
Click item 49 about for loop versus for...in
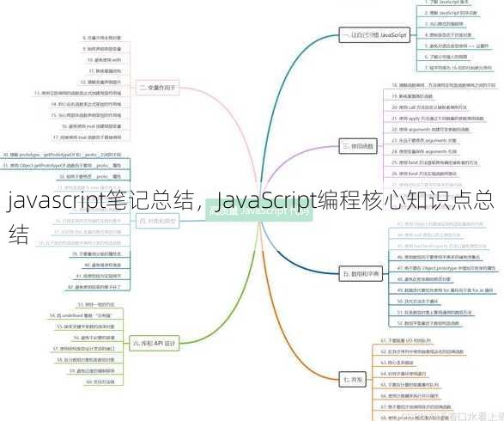tap(445, 290)
